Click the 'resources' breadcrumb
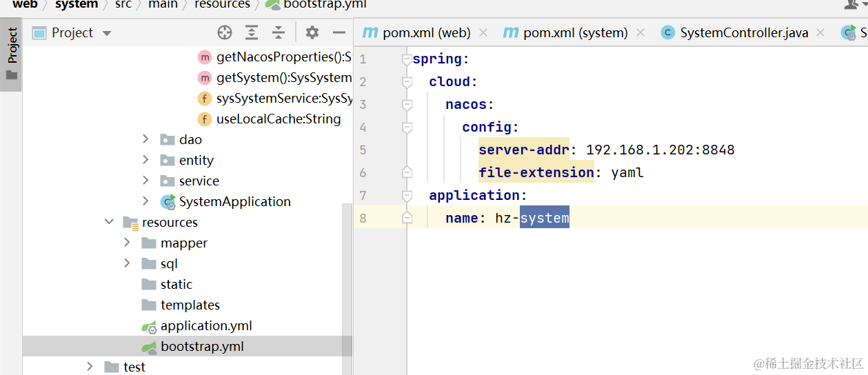The image size is (868, 375). (x=222, y=4)
